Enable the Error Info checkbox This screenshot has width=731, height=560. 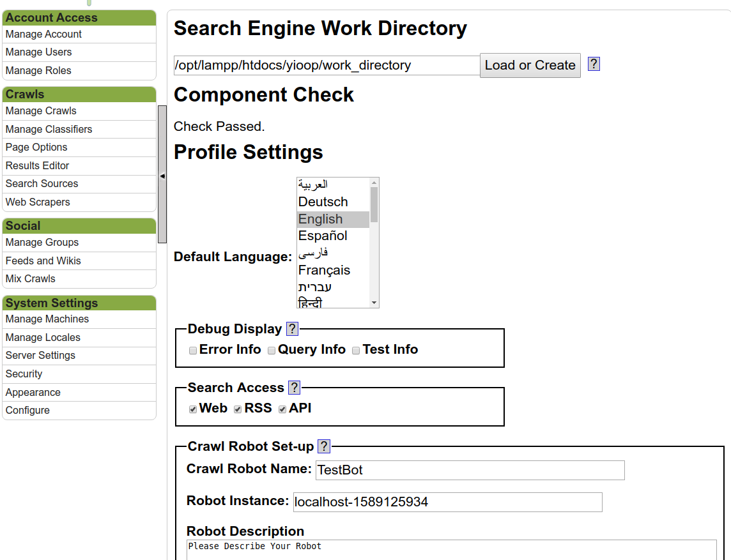tap(193, 351)
